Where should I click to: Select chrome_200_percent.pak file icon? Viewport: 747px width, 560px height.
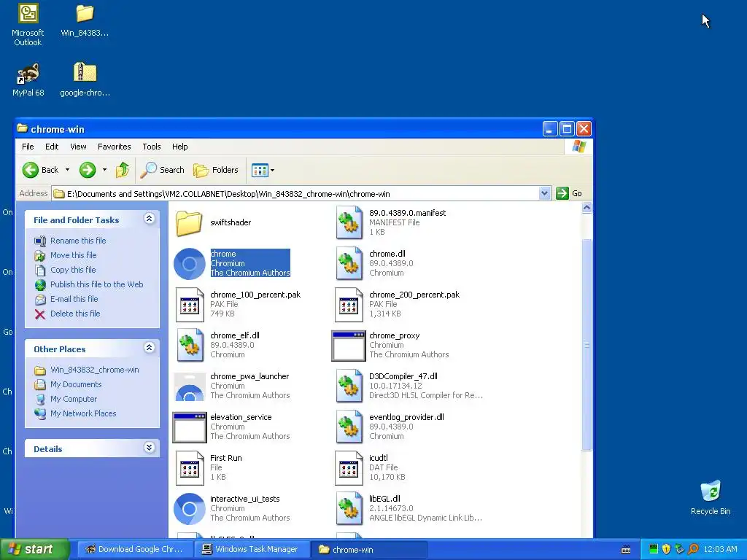click(x=349, y=304)
